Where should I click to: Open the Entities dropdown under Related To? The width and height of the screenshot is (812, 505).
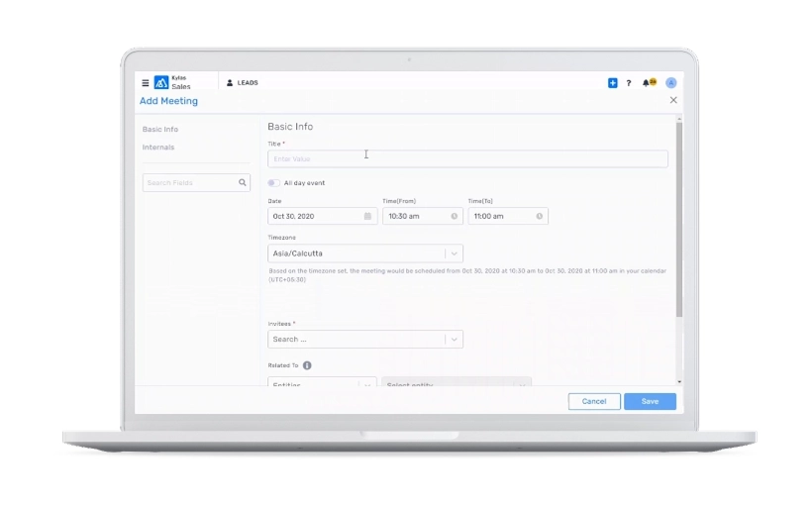[366, 383]
